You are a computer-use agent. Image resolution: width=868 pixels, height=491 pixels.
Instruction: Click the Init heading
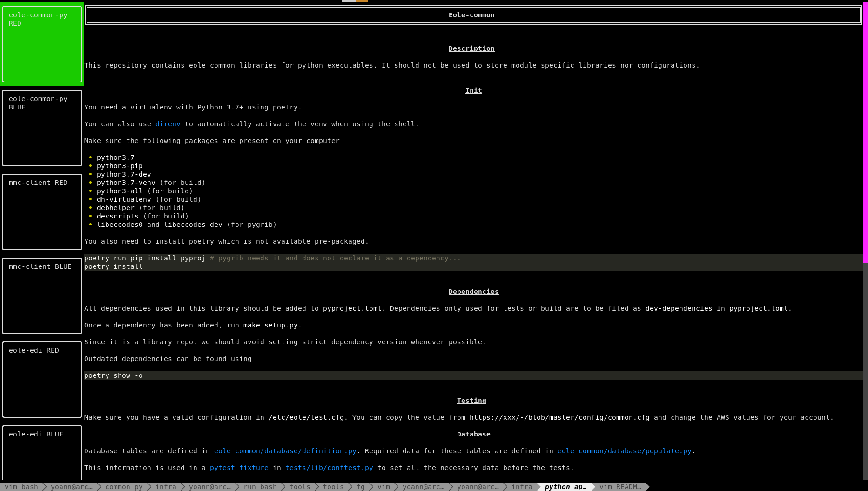(474, 90)
